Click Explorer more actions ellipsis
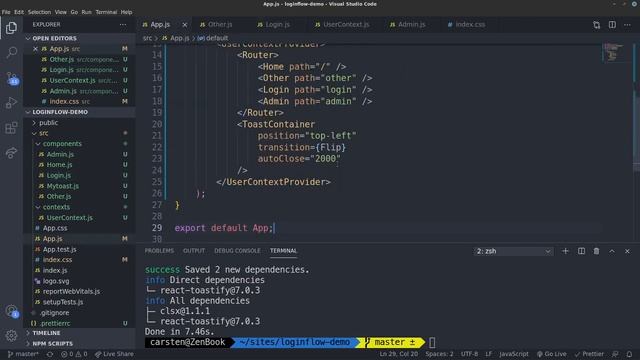The image size is (640, 360). (123, 24)
